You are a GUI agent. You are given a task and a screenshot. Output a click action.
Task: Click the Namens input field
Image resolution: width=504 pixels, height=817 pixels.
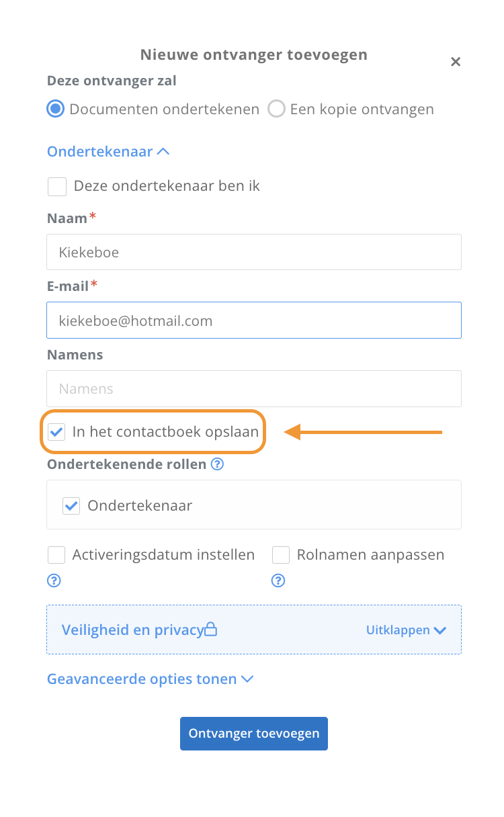pyautogui.click(x=254, y=388)
